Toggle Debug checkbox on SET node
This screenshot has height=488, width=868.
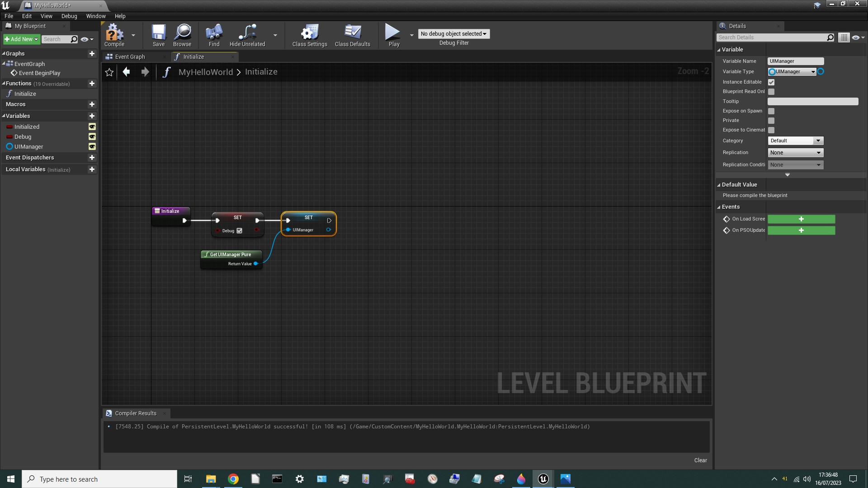coord(240,231)
